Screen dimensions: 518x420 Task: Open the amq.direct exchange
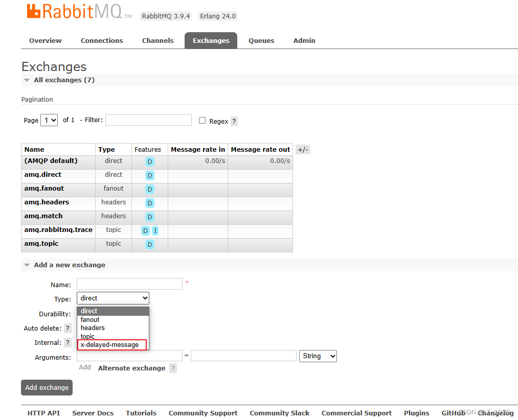42,175
